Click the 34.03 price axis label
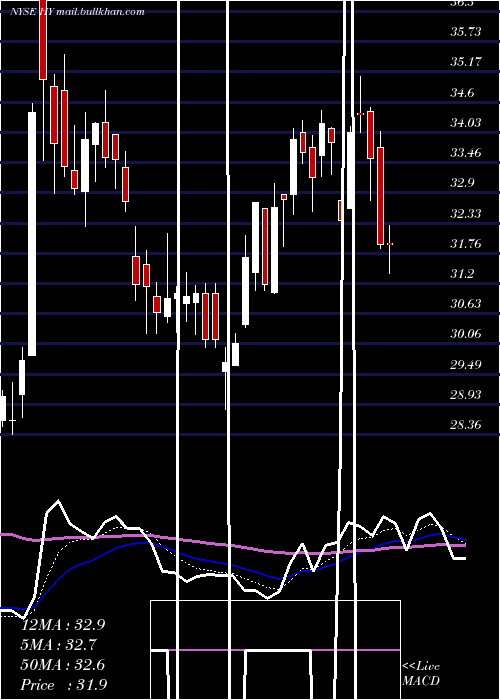500x700 pixels. tap(466, 122)
